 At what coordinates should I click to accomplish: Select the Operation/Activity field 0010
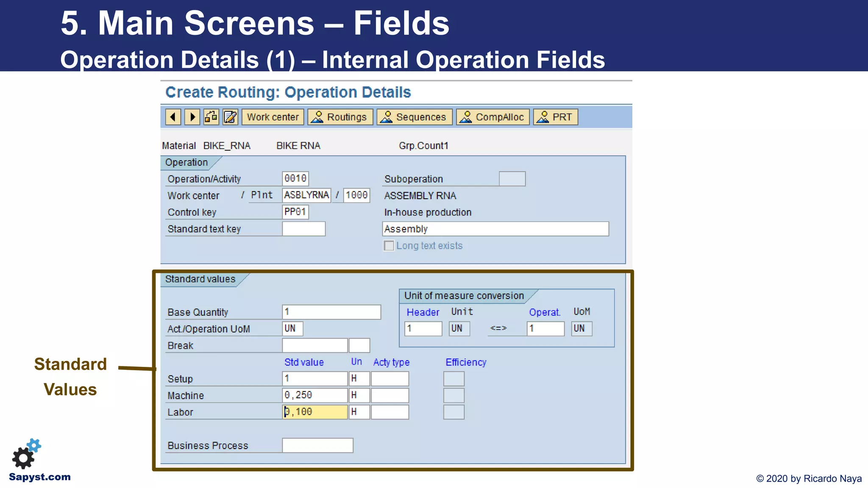[x=295, y=178]
